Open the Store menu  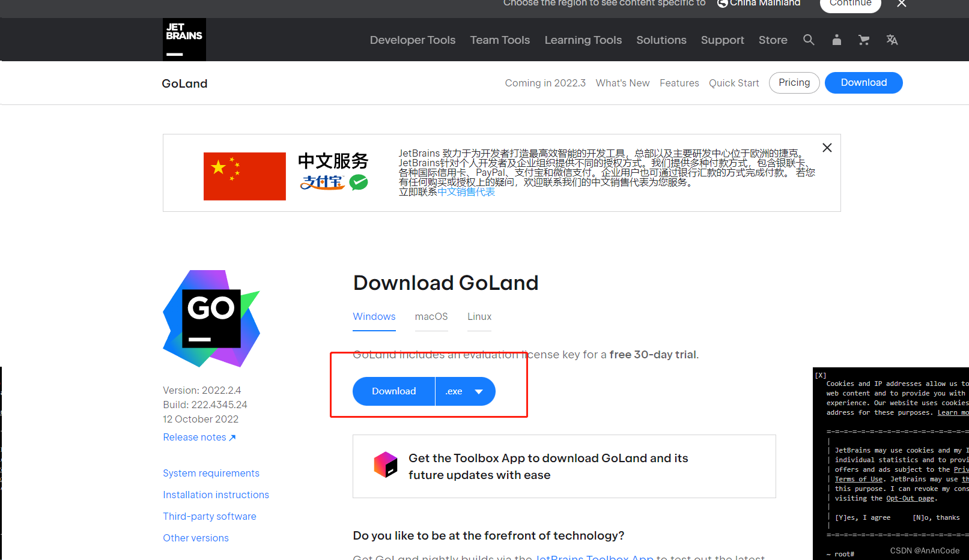tap(773, 40)
